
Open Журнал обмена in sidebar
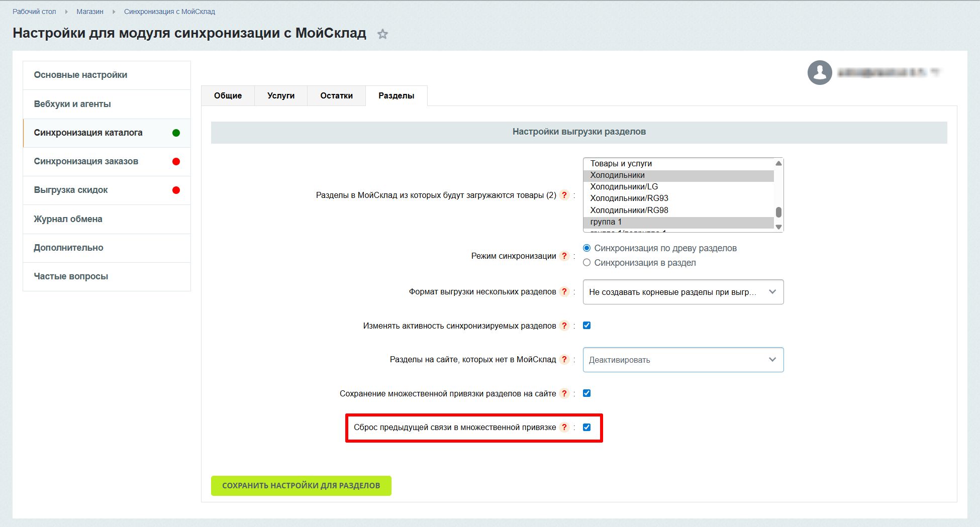click(107, 219)
